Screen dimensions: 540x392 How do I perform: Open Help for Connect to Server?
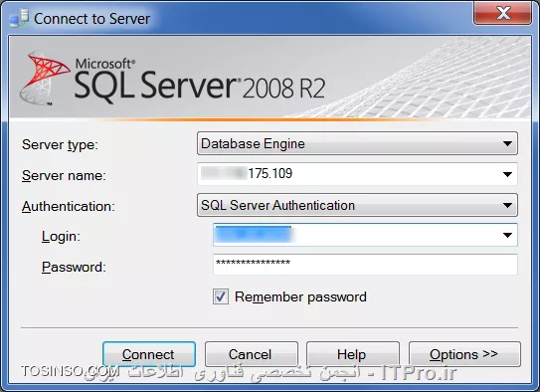pyautogui.click(x=353, y=354)
